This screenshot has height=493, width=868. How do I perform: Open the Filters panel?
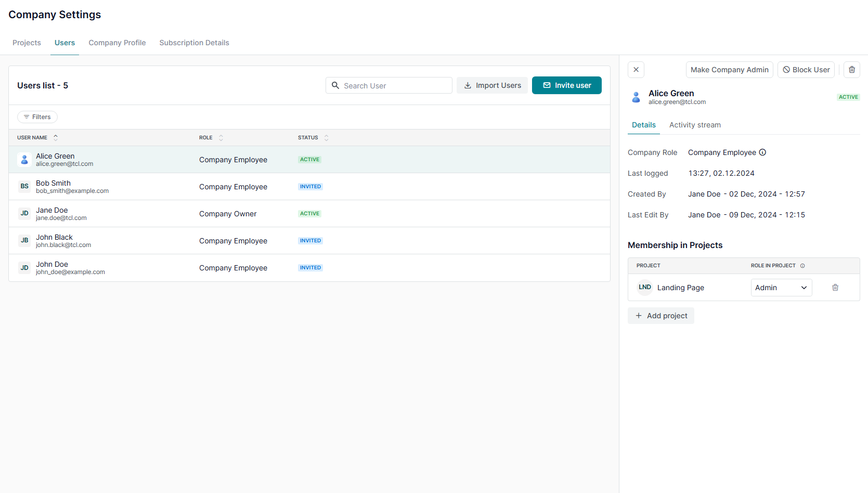[x=37, y=117]
